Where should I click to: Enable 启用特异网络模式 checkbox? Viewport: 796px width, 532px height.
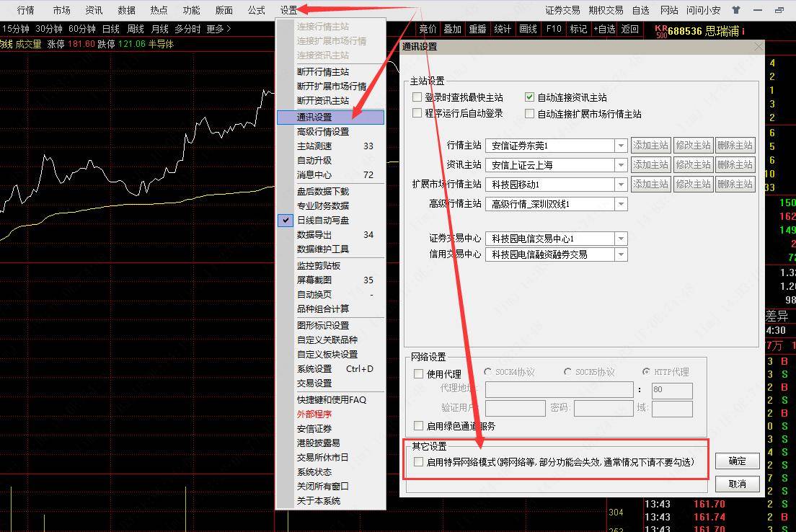pyautogui.click(x=419, y=462)
